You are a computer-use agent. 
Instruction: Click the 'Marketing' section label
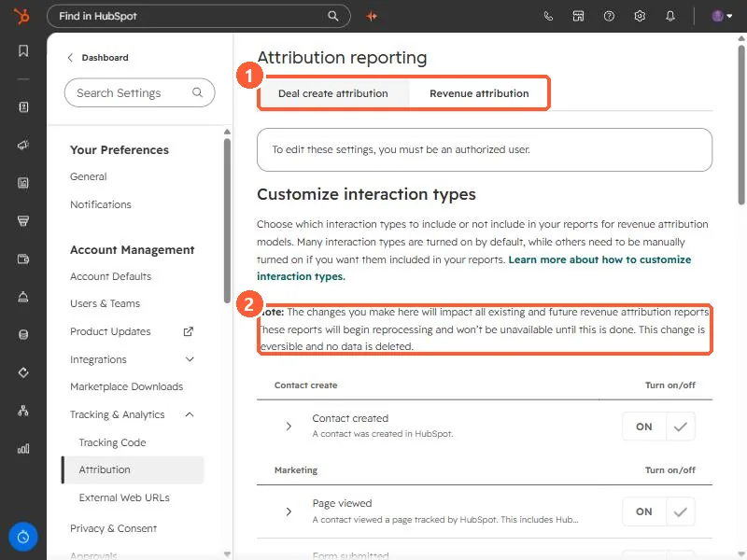coord(296,470)
